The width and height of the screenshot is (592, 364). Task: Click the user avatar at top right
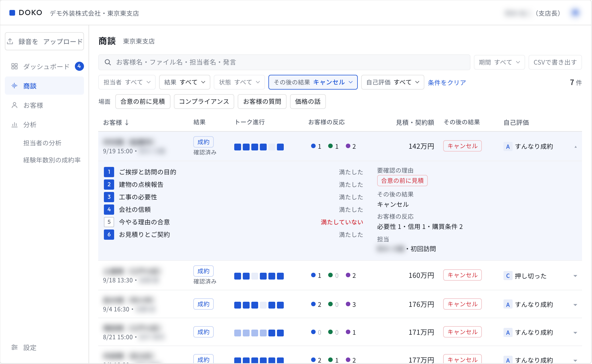(575, 13)
